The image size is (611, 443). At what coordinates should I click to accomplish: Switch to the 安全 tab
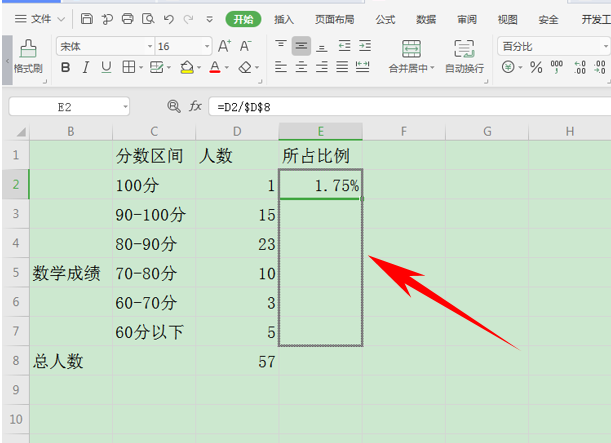548,19
